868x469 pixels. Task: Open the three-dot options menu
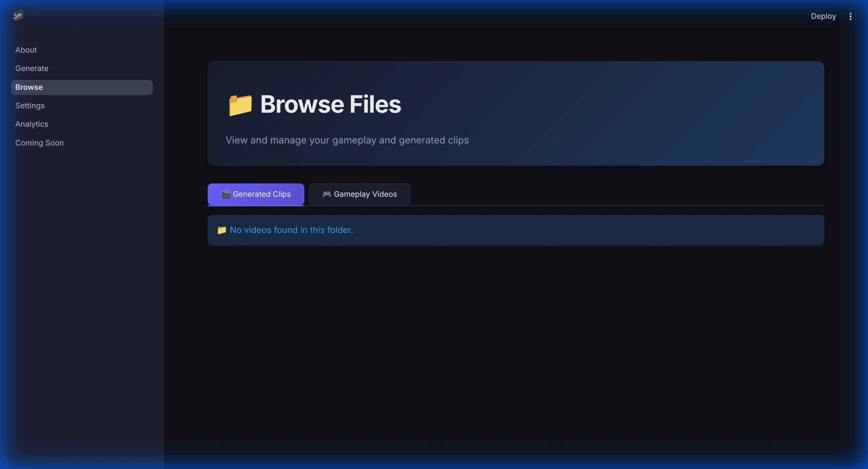(x=850, y=16)
